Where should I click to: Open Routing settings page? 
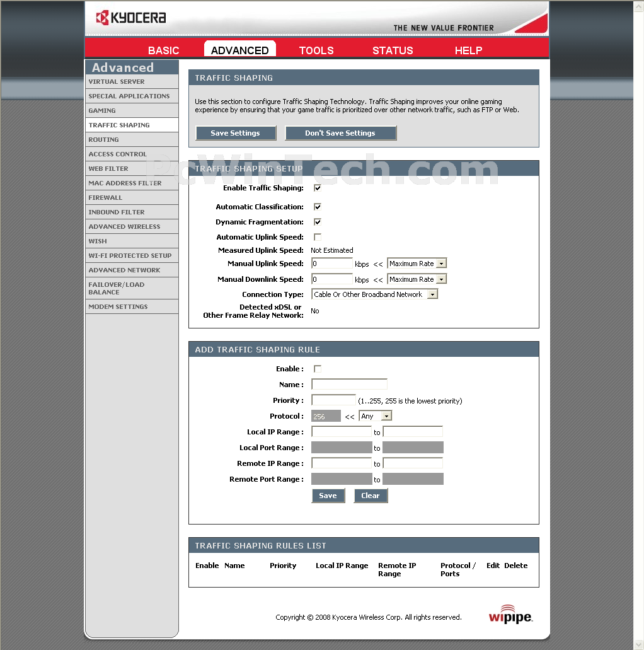click(x=132, y=140)
